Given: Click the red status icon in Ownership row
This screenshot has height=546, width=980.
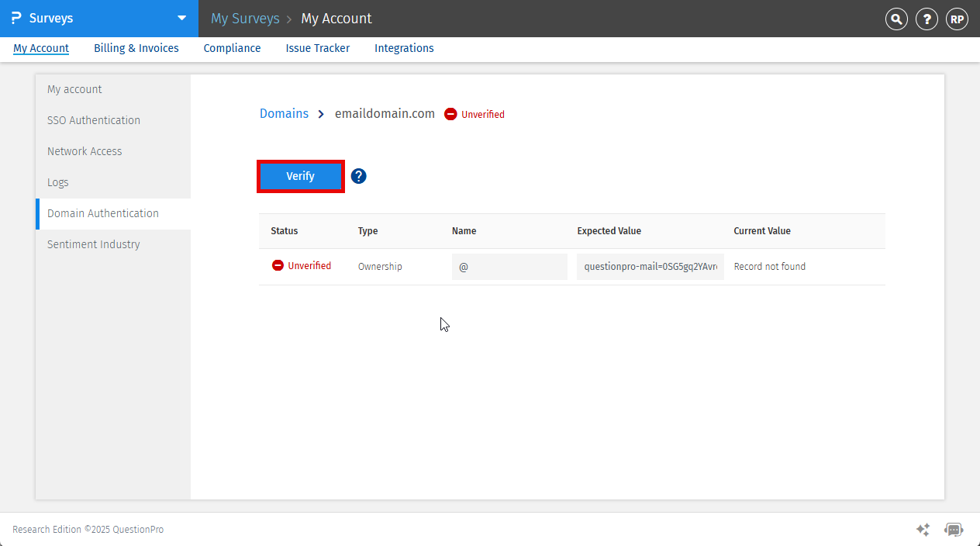Looking at the screenshot, I should tap(278, 265).
